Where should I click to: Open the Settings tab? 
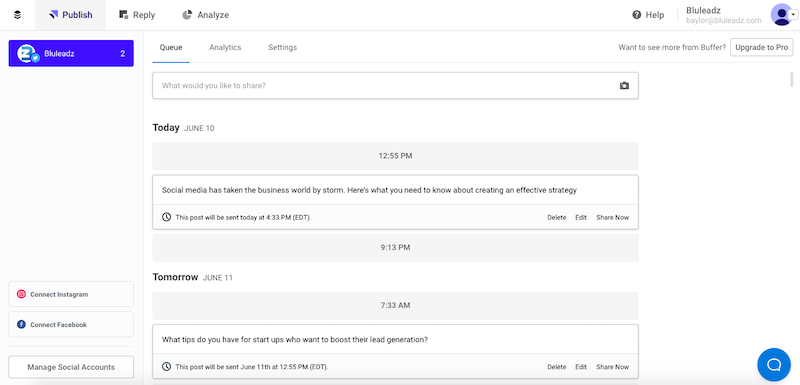click(283, 47)
